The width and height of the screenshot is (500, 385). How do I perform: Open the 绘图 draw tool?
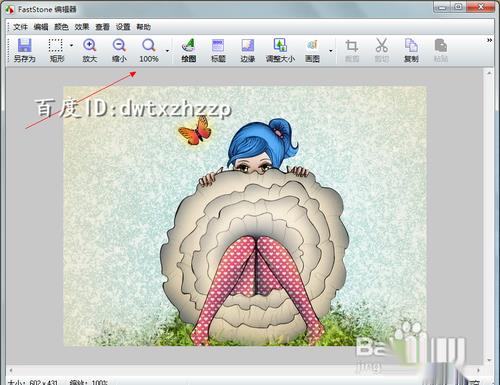click(x=188, y=50)
